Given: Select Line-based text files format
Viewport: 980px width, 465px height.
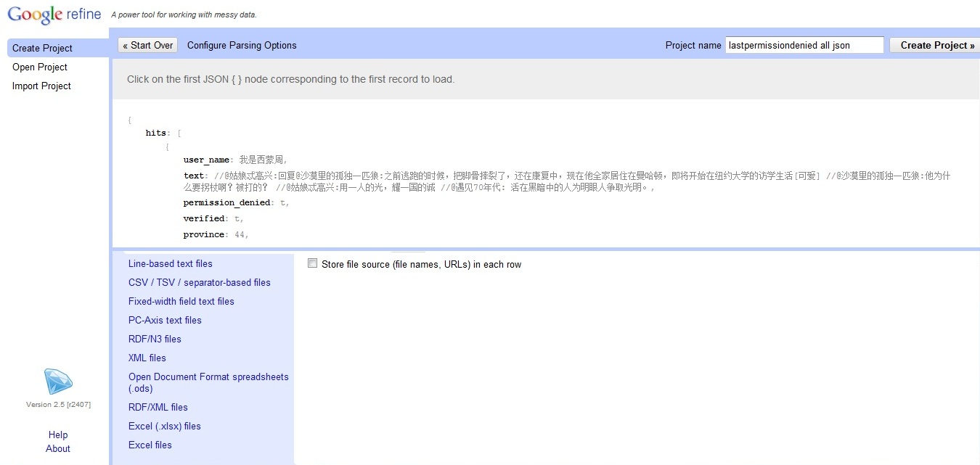Looking at the screenshot, I should tap(171, 263).
